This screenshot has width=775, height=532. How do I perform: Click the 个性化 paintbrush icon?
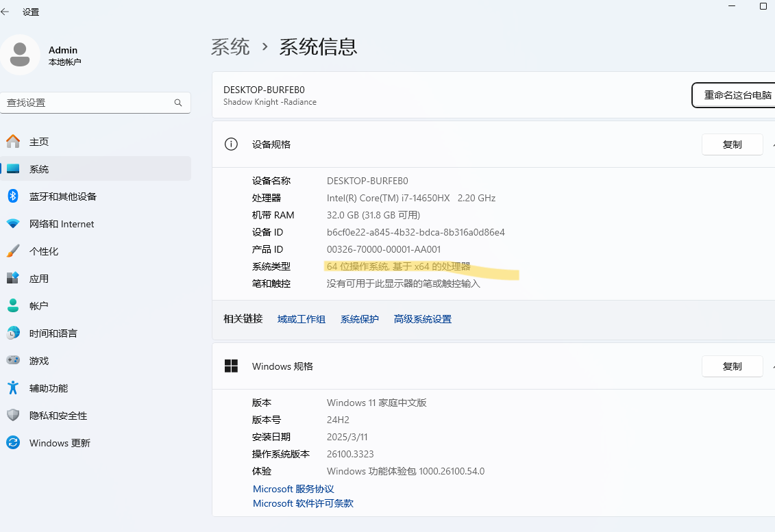tap(13, 251)
